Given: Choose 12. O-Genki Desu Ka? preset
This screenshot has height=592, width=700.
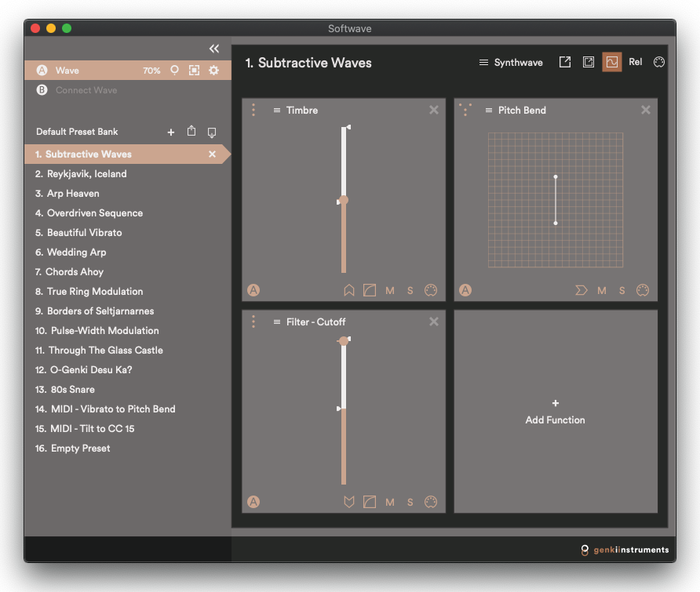Looking at the screenshot, I should coord(128,370).
